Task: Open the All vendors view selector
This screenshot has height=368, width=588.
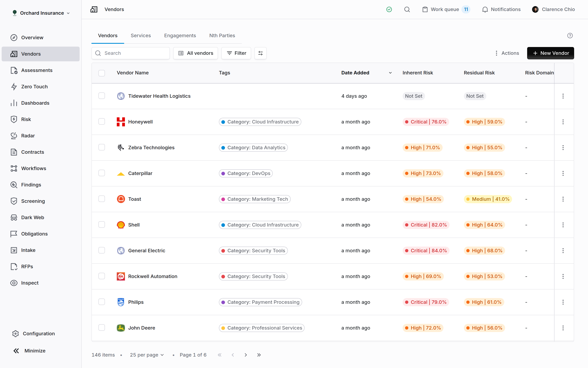Action: tap(196, 53)
